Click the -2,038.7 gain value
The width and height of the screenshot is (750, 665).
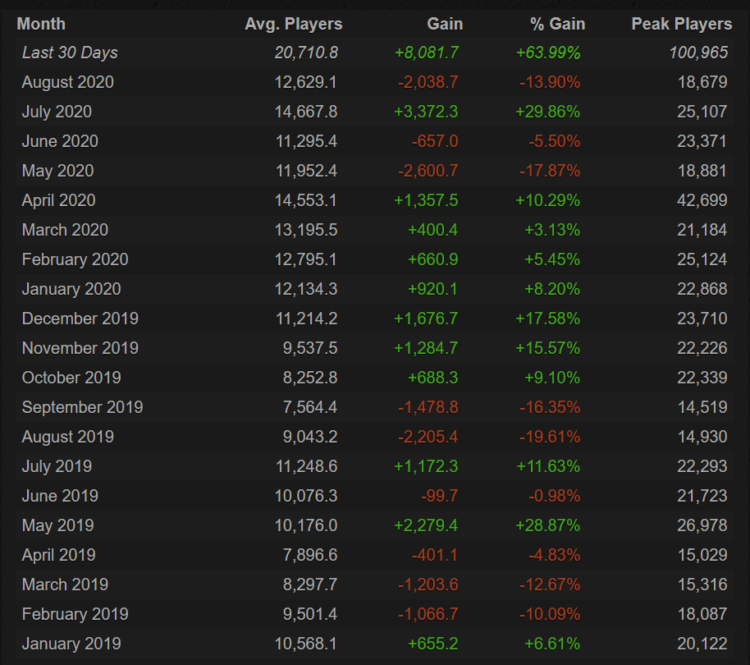coord(428,82)
